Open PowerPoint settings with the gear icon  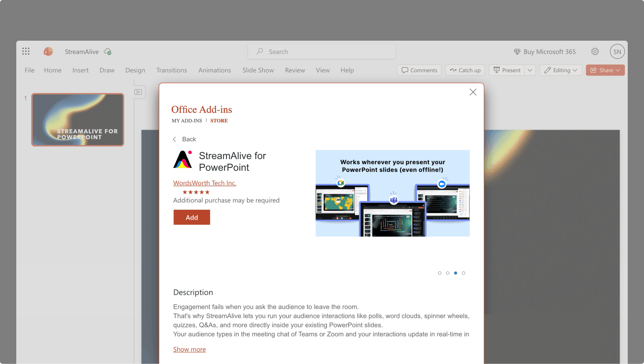(595, 52)
